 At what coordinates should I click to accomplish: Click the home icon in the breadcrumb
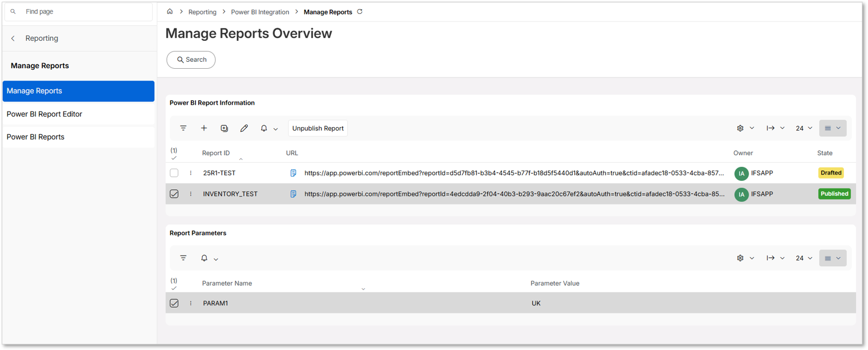coord(169,11)
